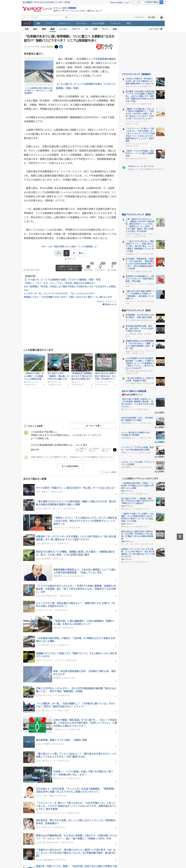Click the current page 1 button
The height and width of the screenshot is (868, 186).
tap(66, 253)
